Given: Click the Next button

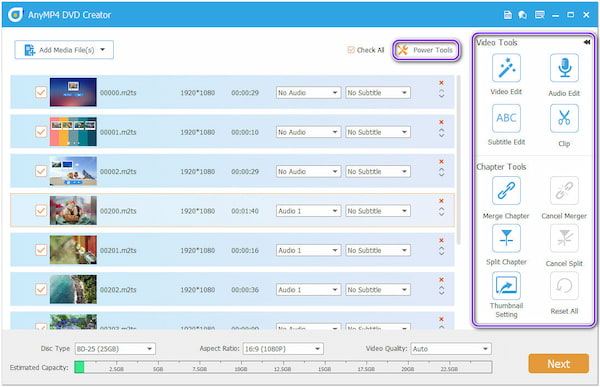Looking at the screenshot, I should click(558, 364).
